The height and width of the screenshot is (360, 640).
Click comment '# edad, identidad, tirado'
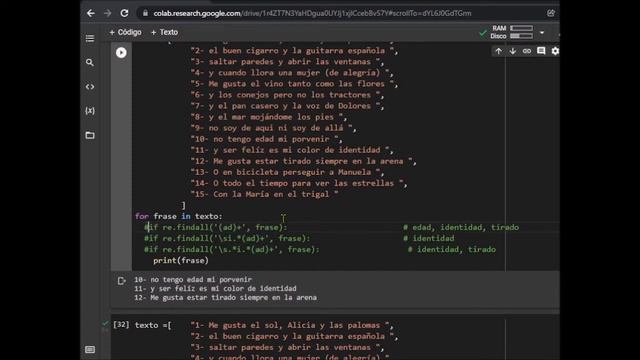461,227
